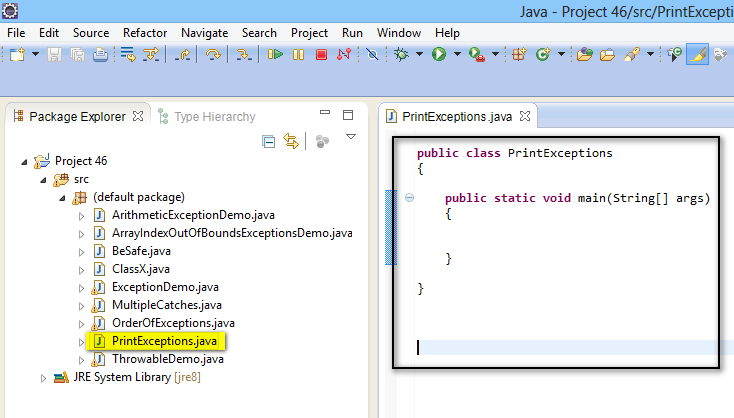Viewport: 734px width, 418px height.
Task: Click the greyed icon beside Link with Editor
Action: 323,141
